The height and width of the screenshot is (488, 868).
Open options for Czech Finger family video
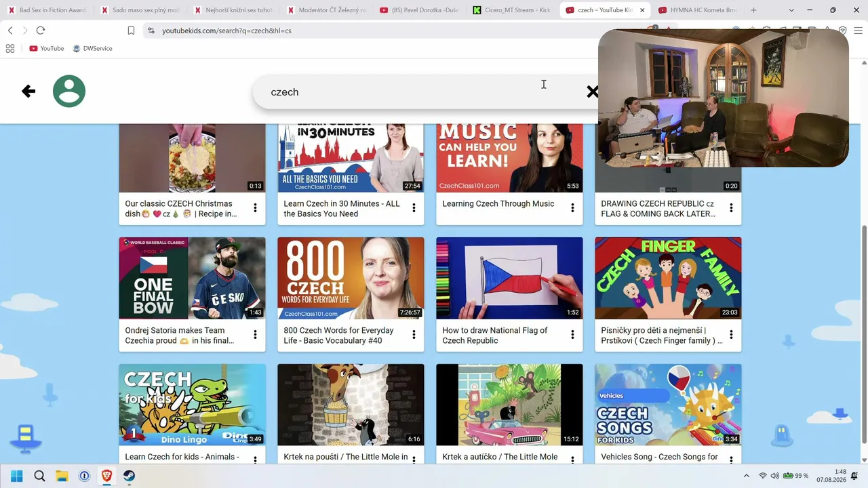(x=731, y=335)
